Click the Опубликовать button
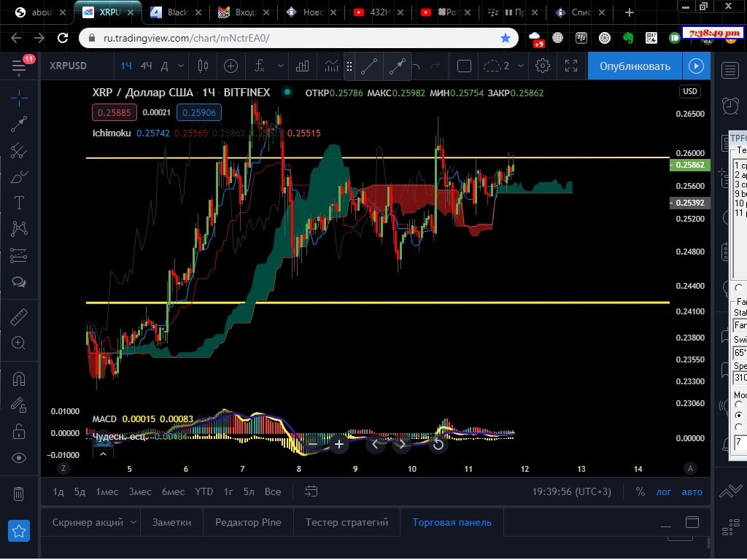 635,66
